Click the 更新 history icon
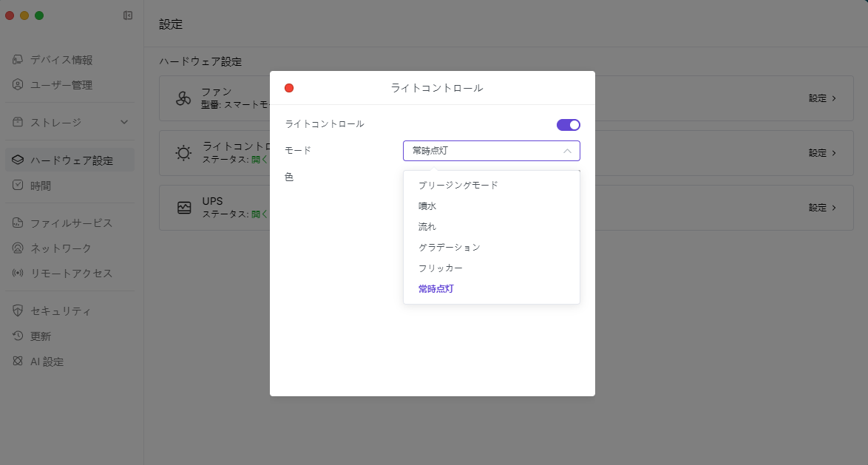868x465 pixels. pyautogui.click(x=18, y=336)
